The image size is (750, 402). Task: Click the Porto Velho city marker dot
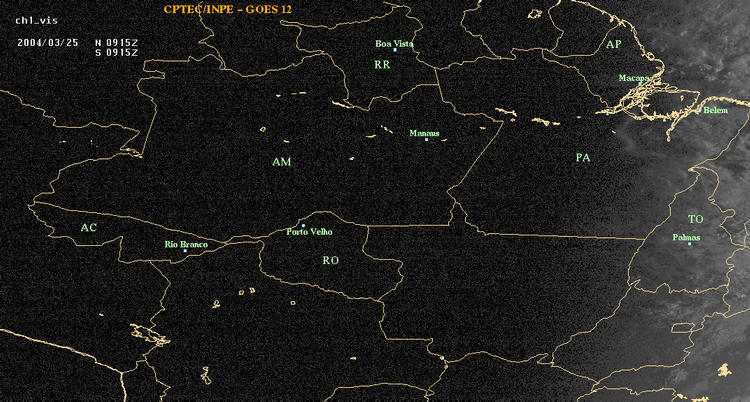303,225
